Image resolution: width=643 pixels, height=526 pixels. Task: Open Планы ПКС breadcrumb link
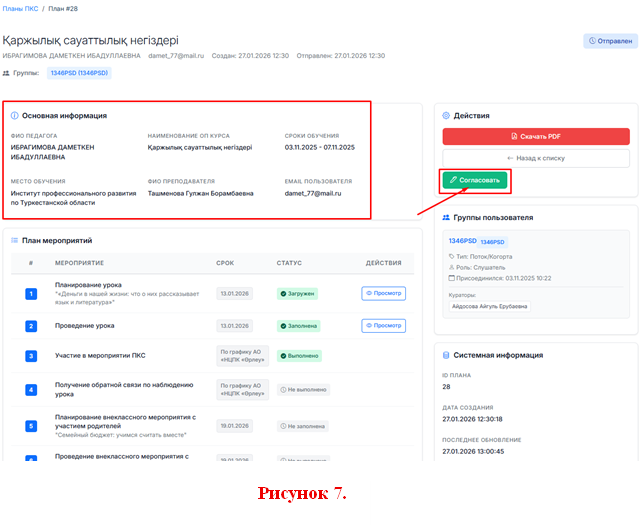pyautogui.click(x=18, y=8)
